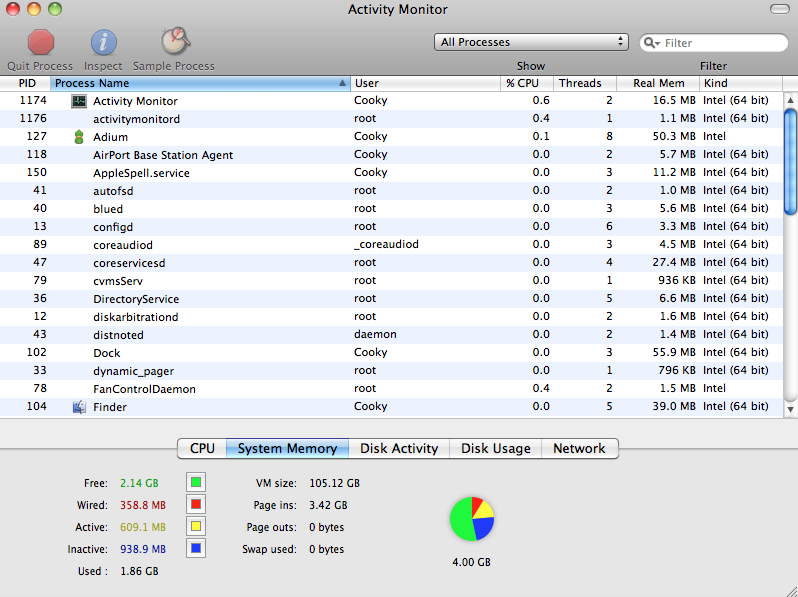This screenshot has width=798, height=597.
Task: Sort by the % CPU column header
Action: pyautogui.click(x=527, y=83)
